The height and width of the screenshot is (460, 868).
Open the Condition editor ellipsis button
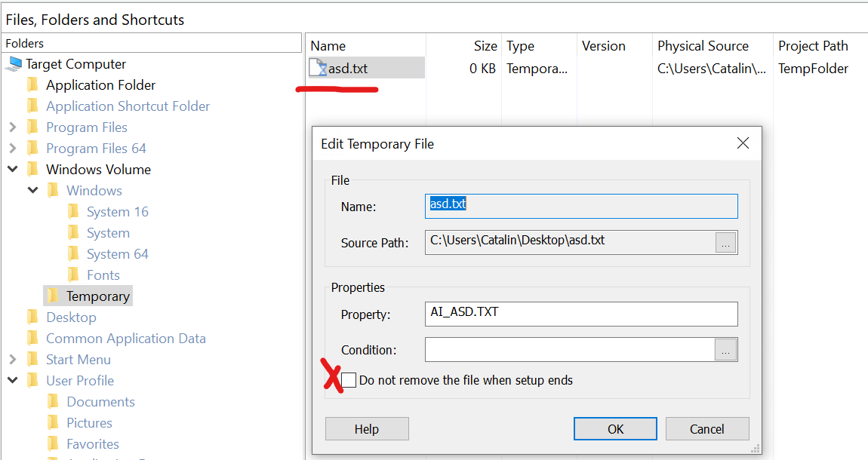[x=725, y=350]
